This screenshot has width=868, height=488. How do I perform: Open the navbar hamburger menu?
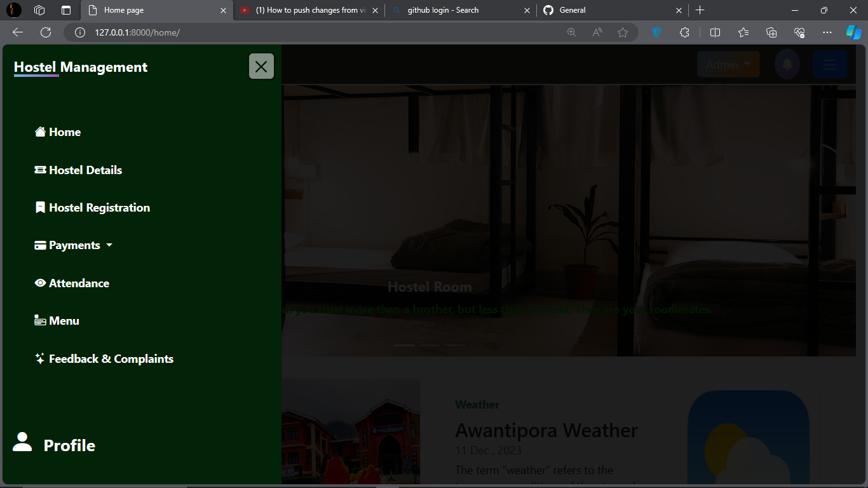coord(830,64)
